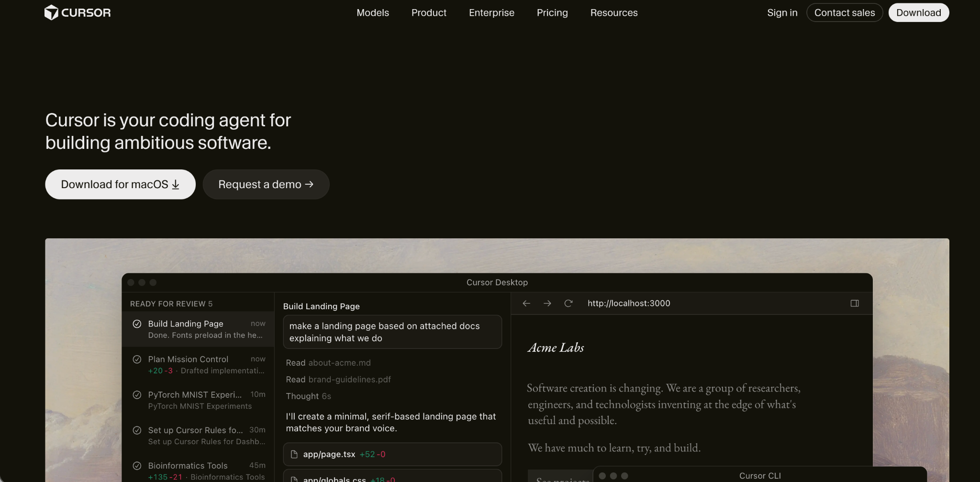Select the PyTorch MNIST Experiments task row
The height and width of the screenshot is (482, 980).
[198, 400]
